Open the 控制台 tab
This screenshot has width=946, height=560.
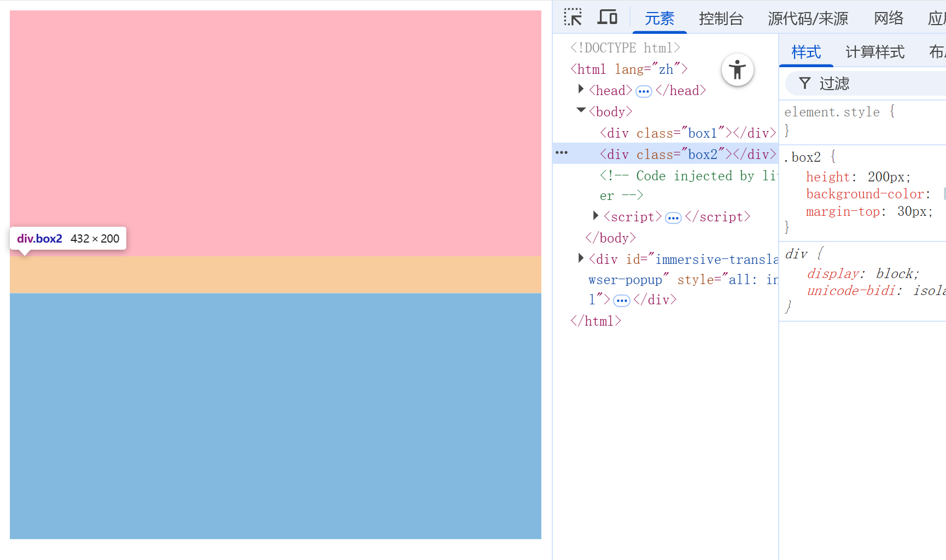point(721,18)
